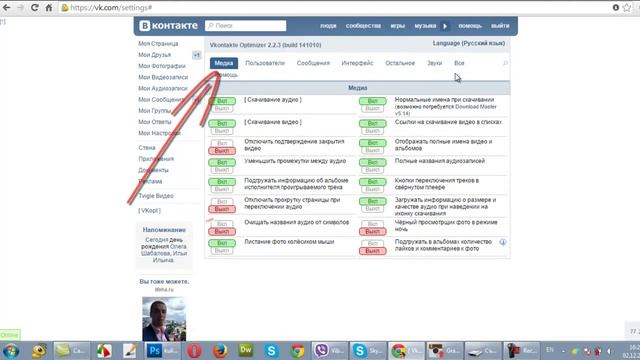
Task: Enable Отключить прокрутку страницы при переключении аудио
Action: (222, 202)
